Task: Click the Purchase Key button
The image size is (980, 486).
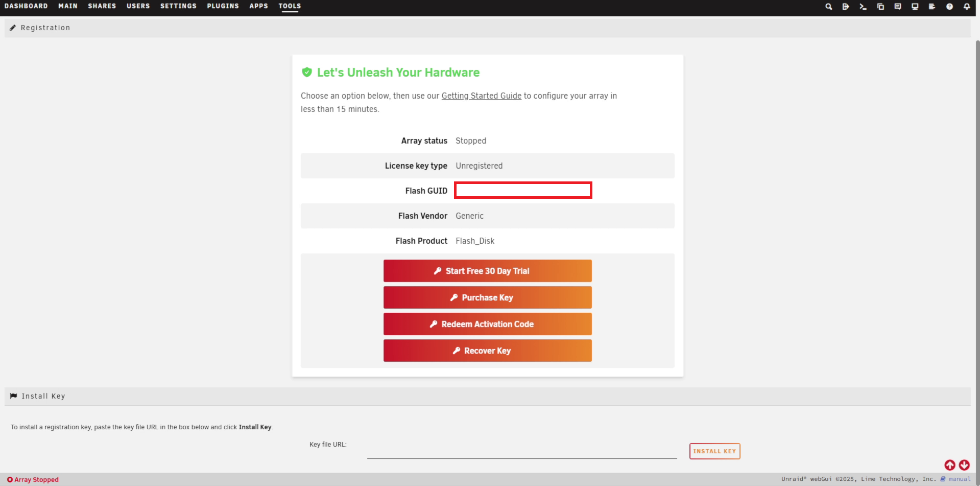Action: click(x=487, y=297)
